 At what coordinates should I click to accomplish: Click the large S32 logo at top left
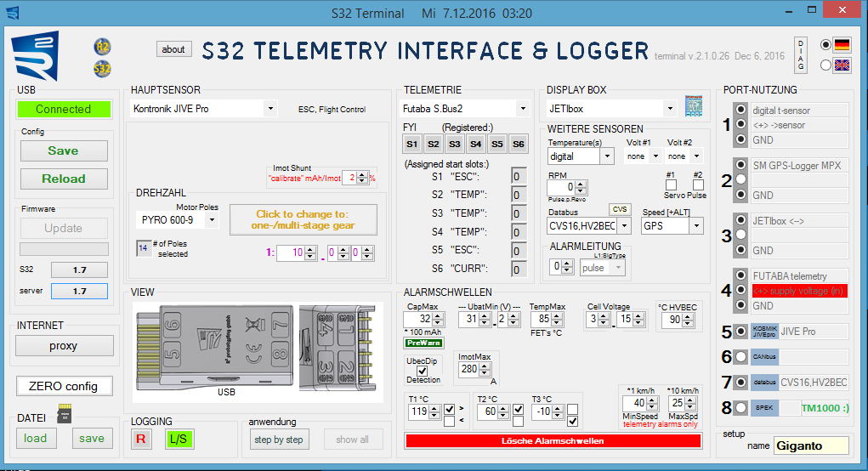36,56
